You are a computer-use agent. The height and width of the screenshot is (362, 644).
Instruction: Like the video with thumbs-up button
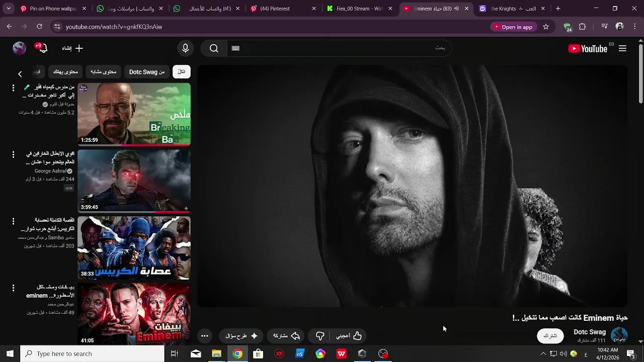tap(349, 336)
